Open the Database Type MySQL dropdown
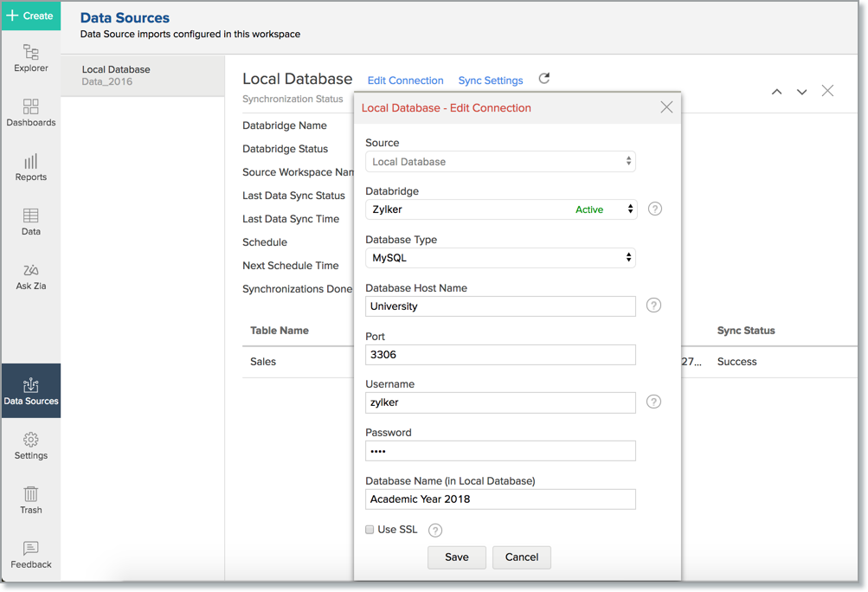868x592 pixels. click(500, 258)
